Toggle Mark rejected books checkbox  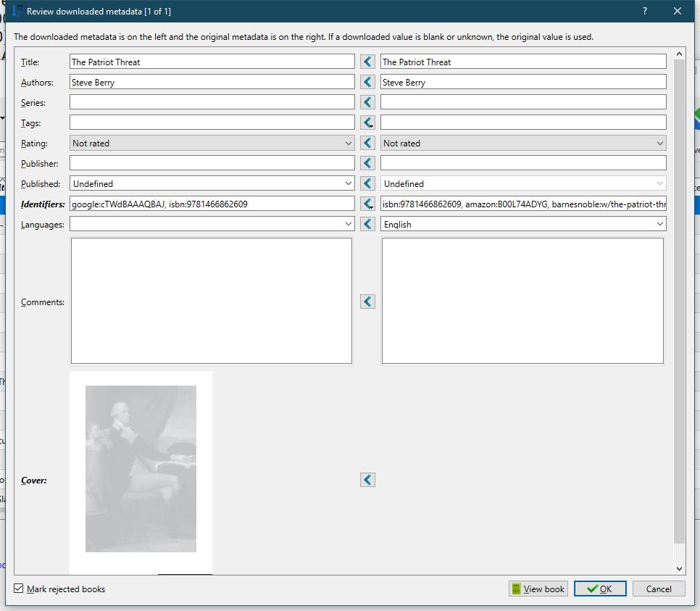[x=18, y=589]
